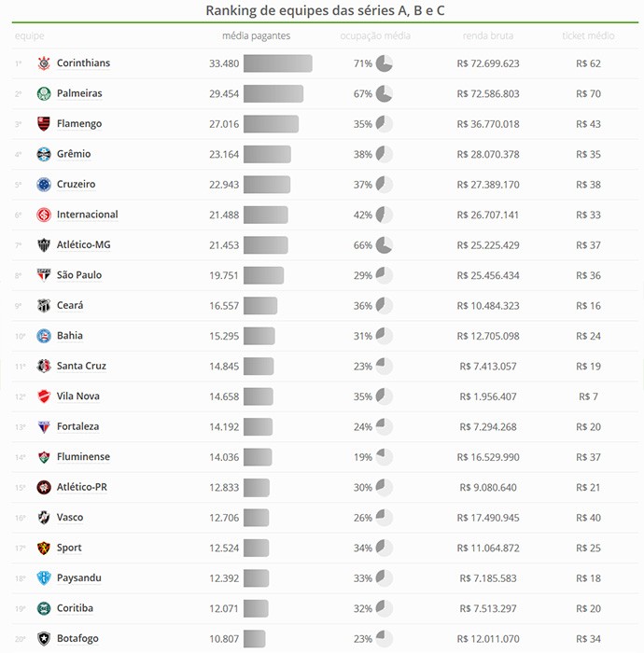Image resolution: width=644 pixels, height=653 pixels.
Task: Click the 'equipe' column header
Action: click(29, 36)
